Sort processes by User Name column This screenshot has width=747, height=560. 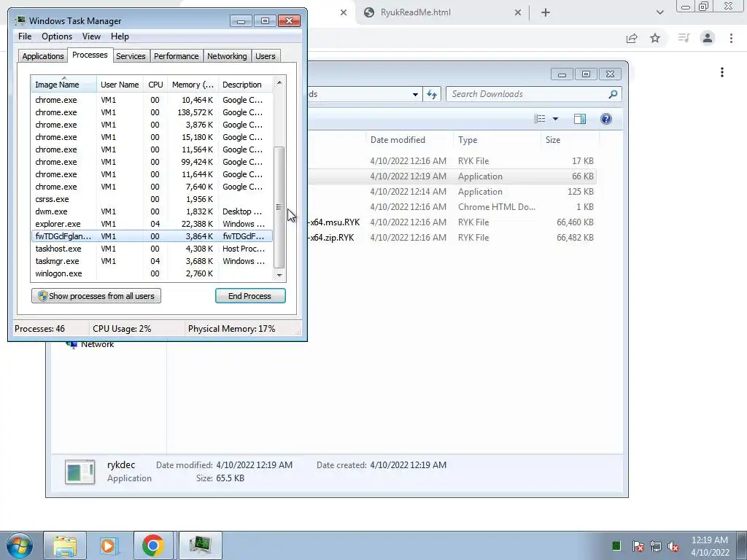point(120,85)
